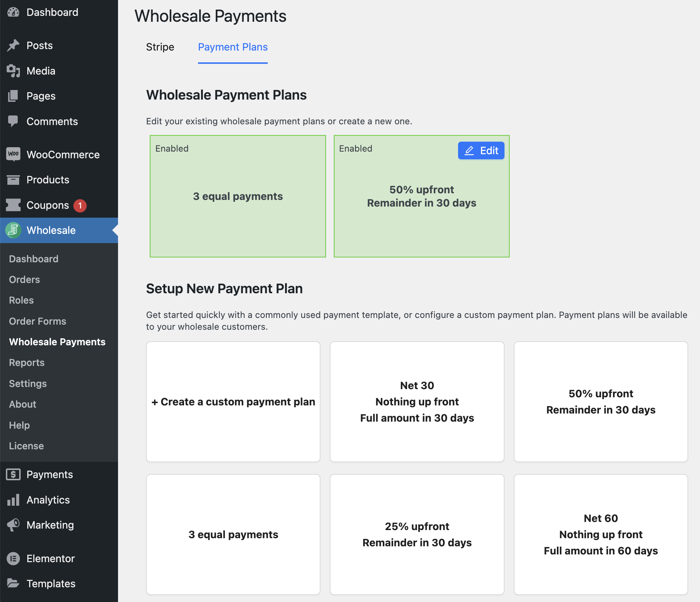
Task: Open Coupons
Action: coord(48,205)
